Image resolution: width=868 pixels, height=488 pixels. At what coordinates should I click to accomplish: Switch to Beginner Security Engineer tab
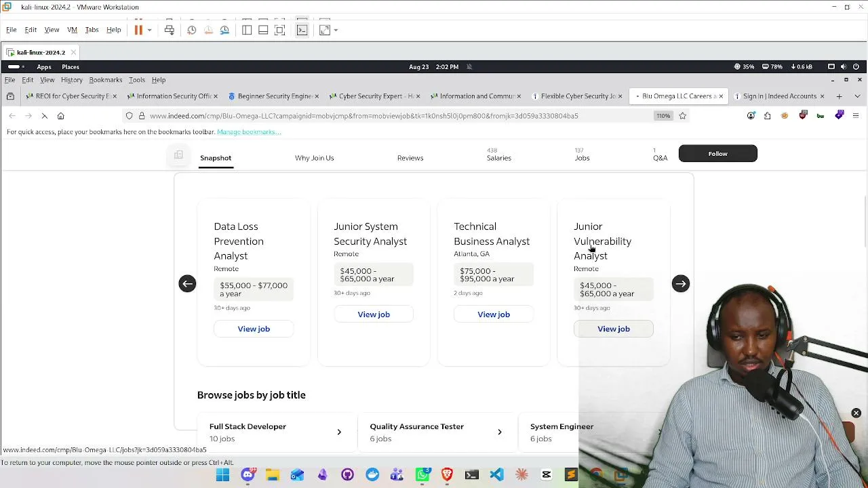coord(274,96)
